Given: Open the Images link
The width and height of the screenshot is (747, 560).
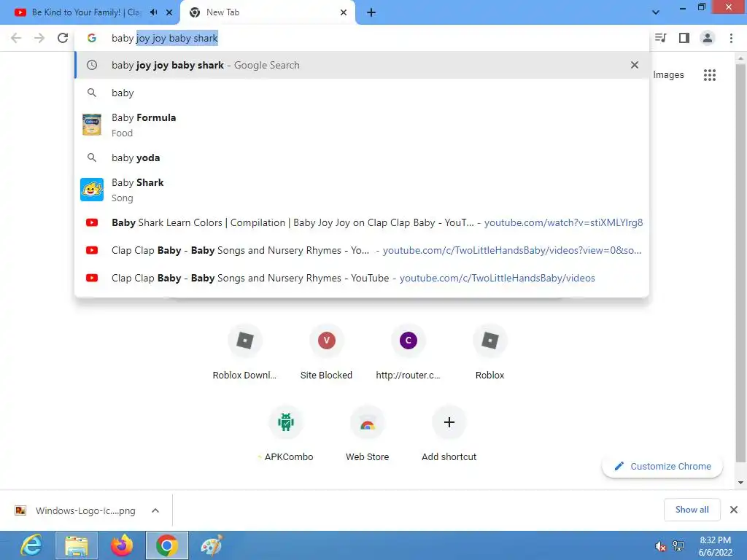Looking at the screenshot, I should pyautogui.click(x=668, y=75).
